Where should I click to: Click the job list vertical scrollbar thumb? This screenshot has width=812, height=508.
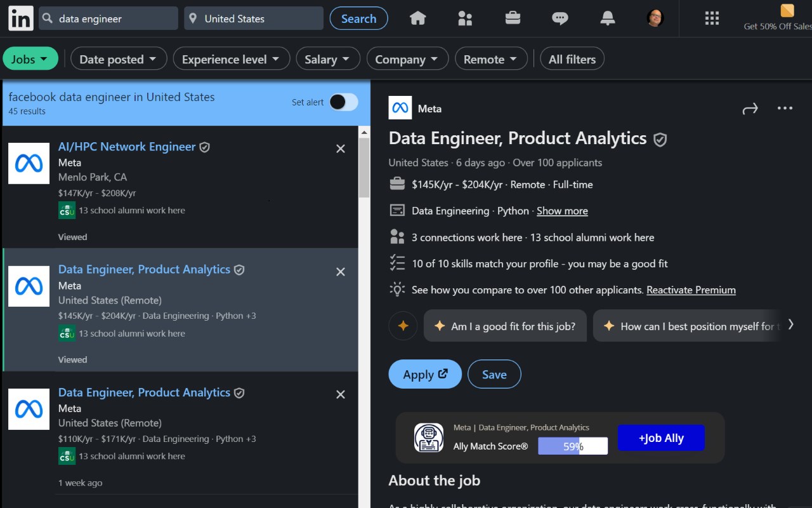coord(363,168)
